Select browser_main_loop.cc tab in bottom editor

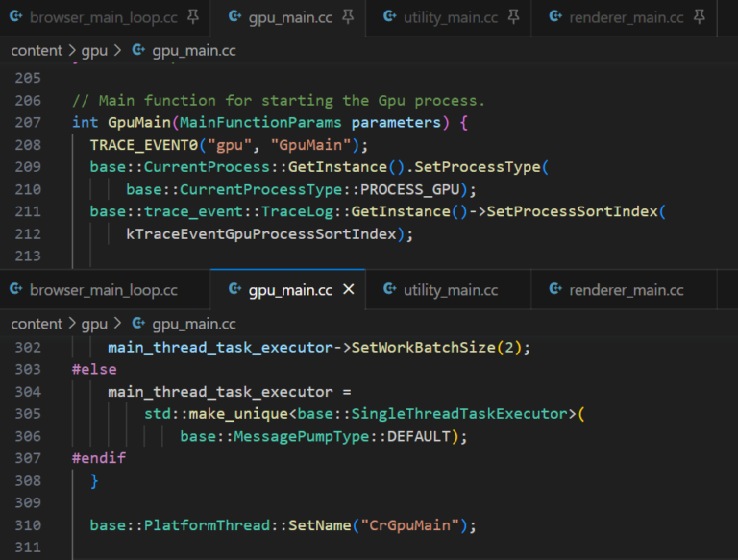(103, 289)
